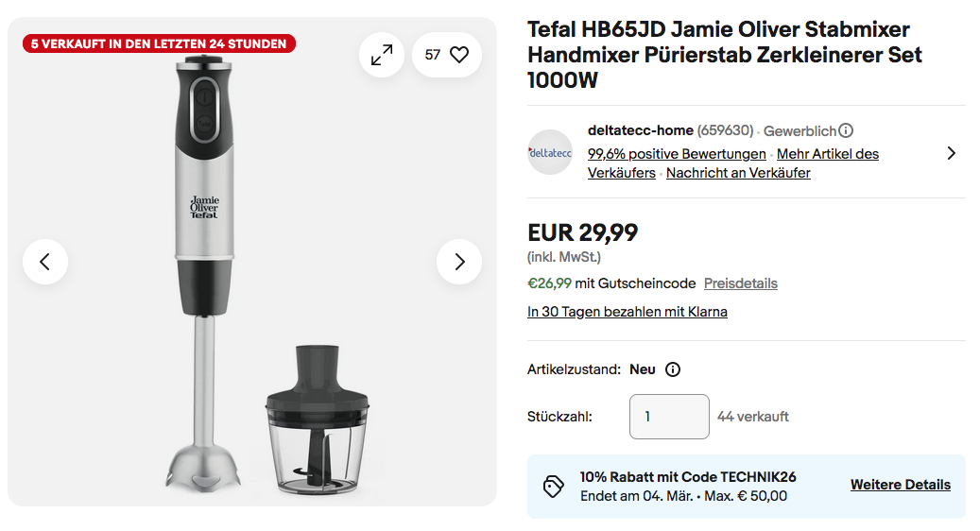The height and width of the screenshot is (531, 980).
Task: Open the Artikelzustand info icon
Action: 673,369
